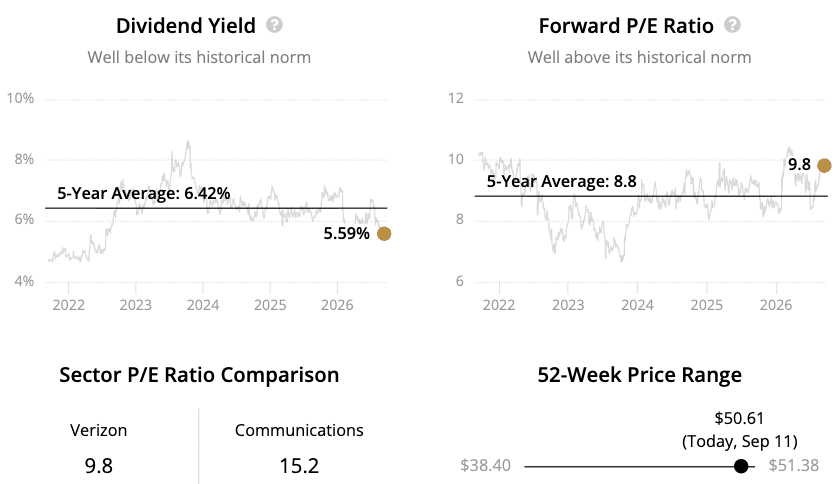Image resolution: width=840 pixels, height=484 pixels.
Task: Click the Dividend Yield heading
Action: click(x=186, y=26)
